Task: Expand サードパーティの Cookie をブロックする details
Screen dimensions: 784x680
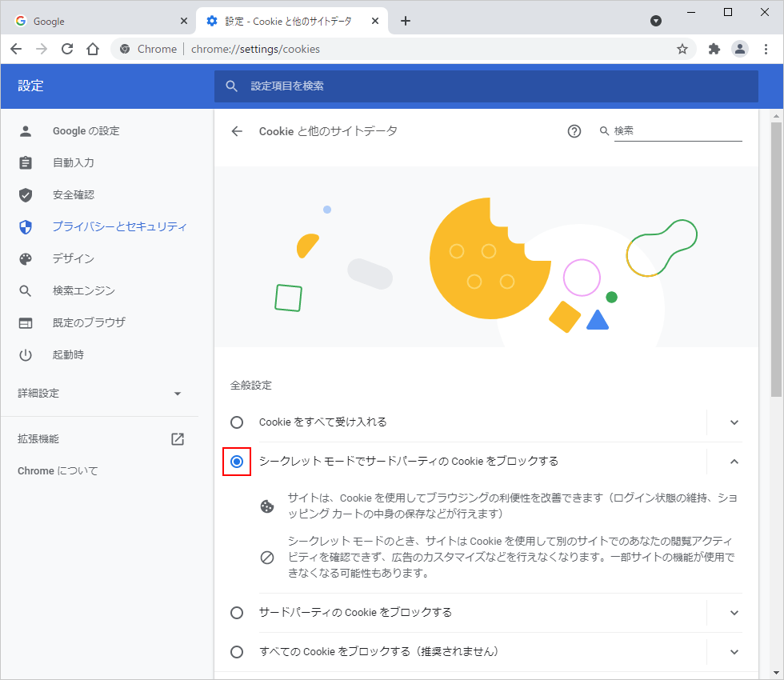Action: [x=734, y=613]
